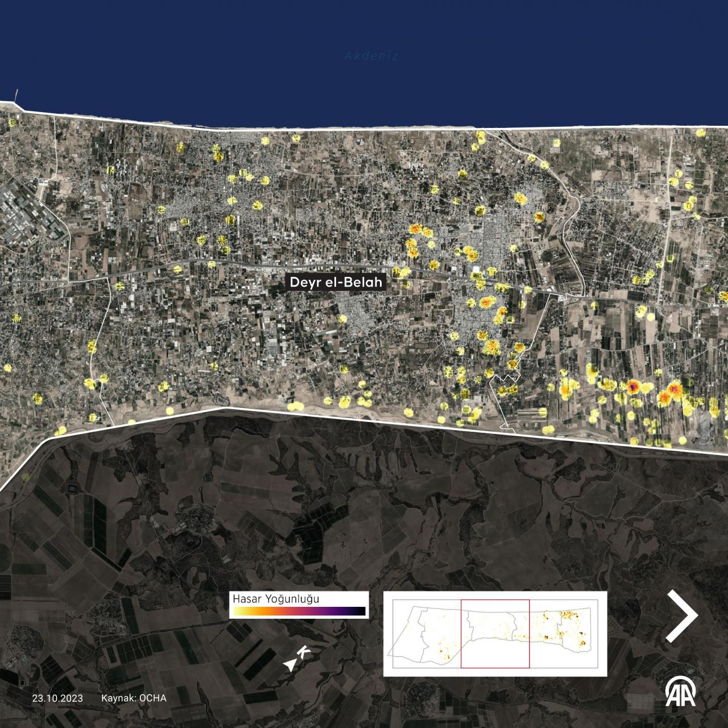Click the yellow end of the damage gradient
Screen dimensions: 728x728
(236, 611)
